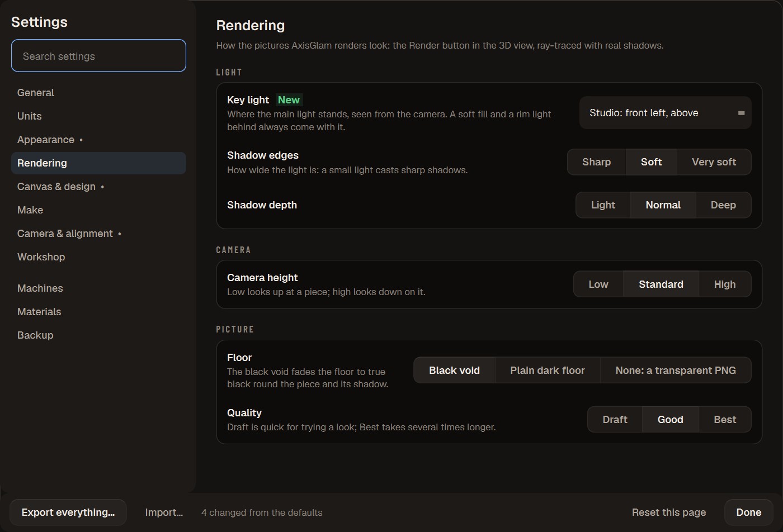
Task: Set Quality to Good
Action: coord(670,420)
